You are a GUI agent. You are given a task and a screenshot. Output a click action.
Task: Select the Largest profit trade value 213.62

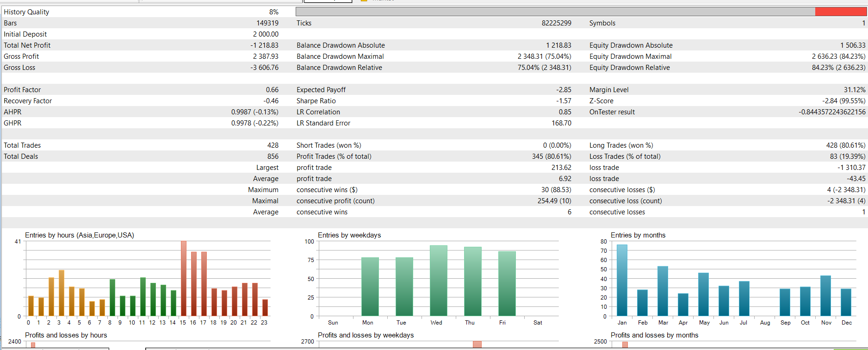(x=561, y=168)
